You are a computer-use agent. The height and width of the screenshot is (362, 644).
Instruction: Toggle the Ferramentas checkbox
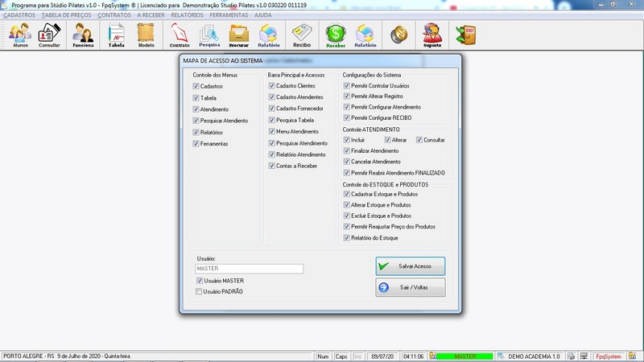tap(196, 144)
